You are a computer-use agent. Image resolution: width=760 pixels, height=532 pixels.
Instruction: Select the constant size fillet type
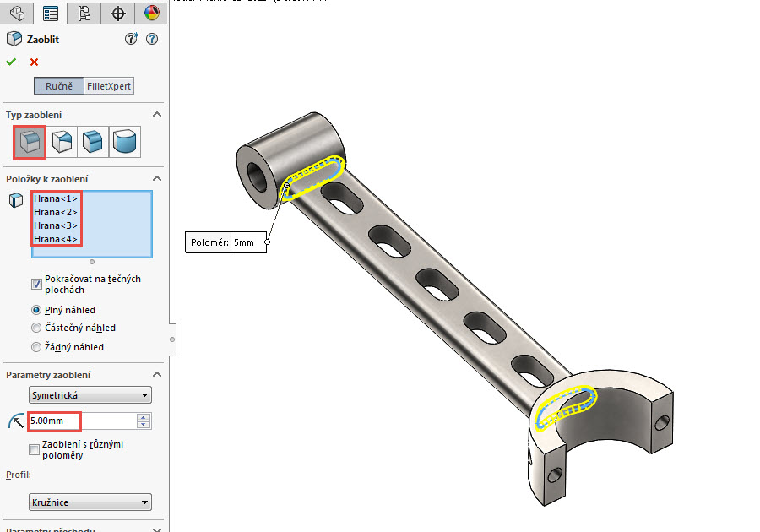29,141
